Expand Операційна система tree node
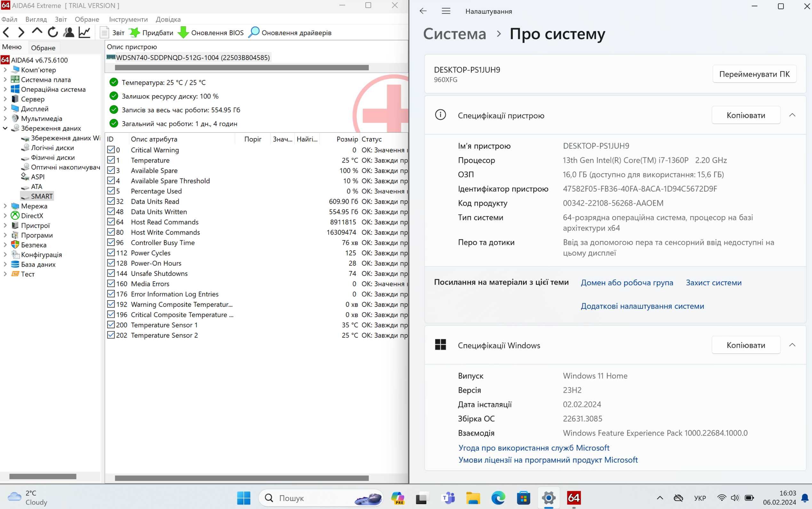 [5, 90]
